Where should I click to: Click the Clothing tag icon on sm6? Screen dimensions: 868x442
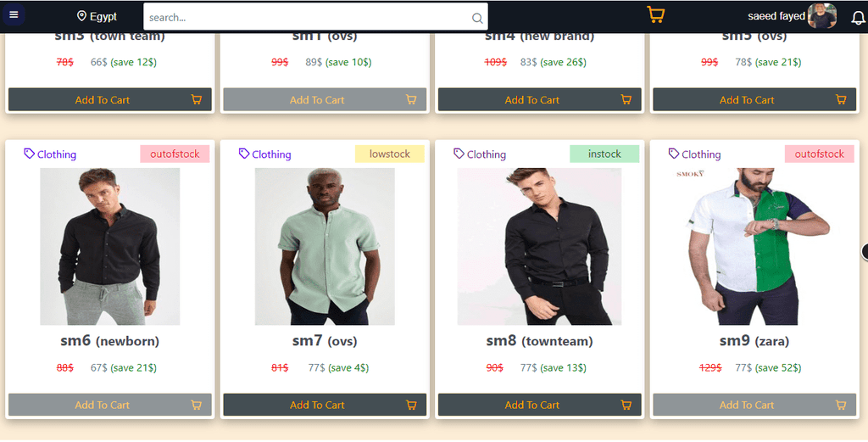tap(30, 154)
